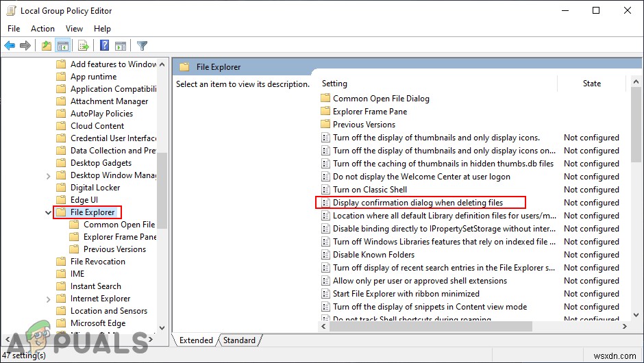
Task: Click policy icon for Start File Explorer with ribbon minimized
Action: (x=325, y=294)
